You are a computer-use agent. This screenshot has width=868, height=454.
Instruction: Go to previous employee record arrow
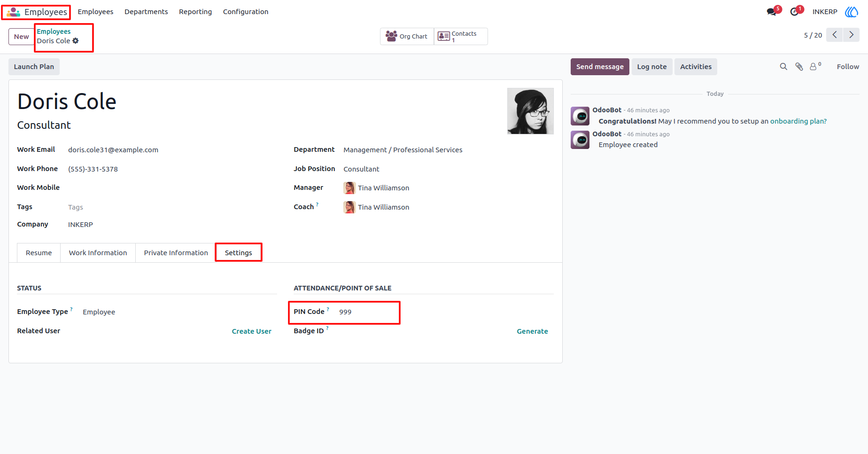[x=835, y=35]
